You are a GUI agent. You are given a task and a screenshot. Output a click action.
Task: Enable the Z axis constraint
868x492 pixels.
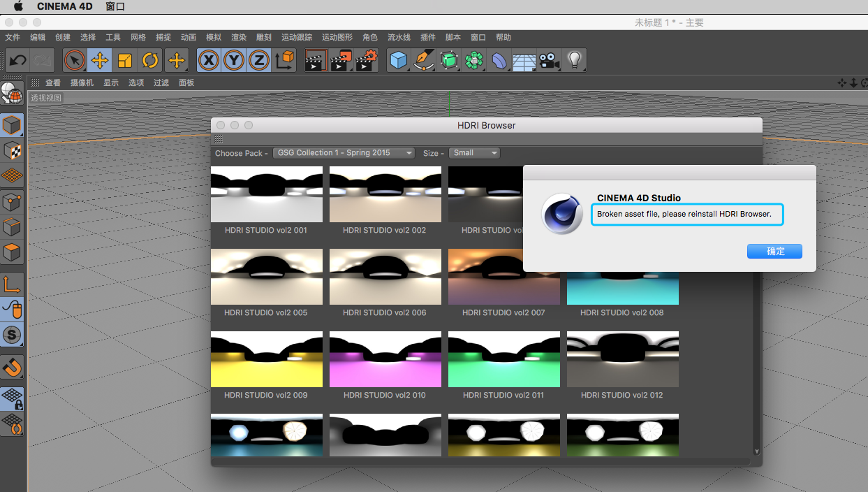click(258, 60)
